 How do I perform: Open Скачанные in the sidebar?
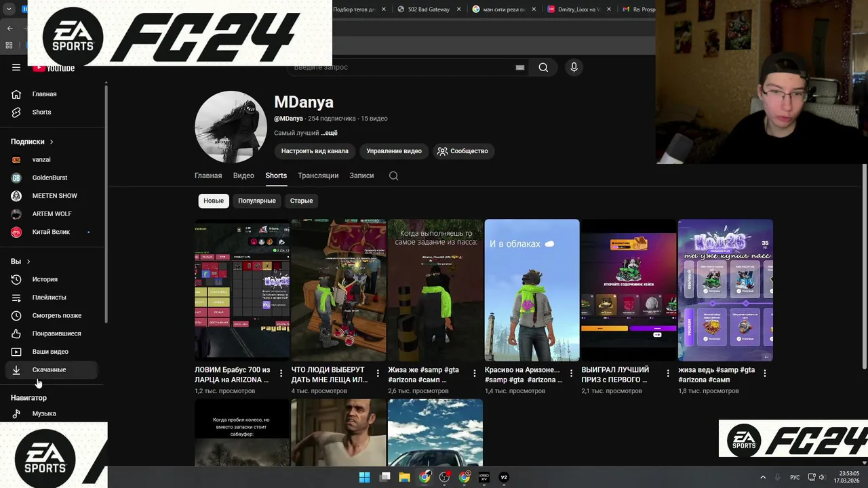(x=53, y=369)
